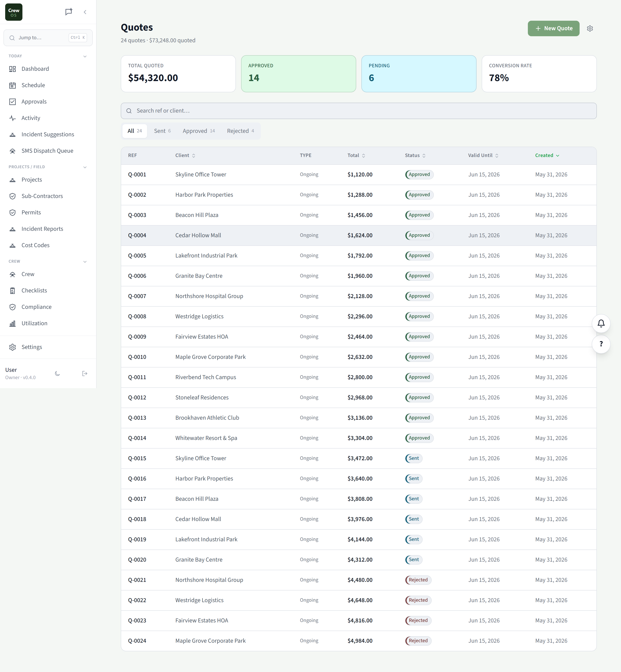
Task: Click the Cost Codes icon
Action: (x=13, y=245)
